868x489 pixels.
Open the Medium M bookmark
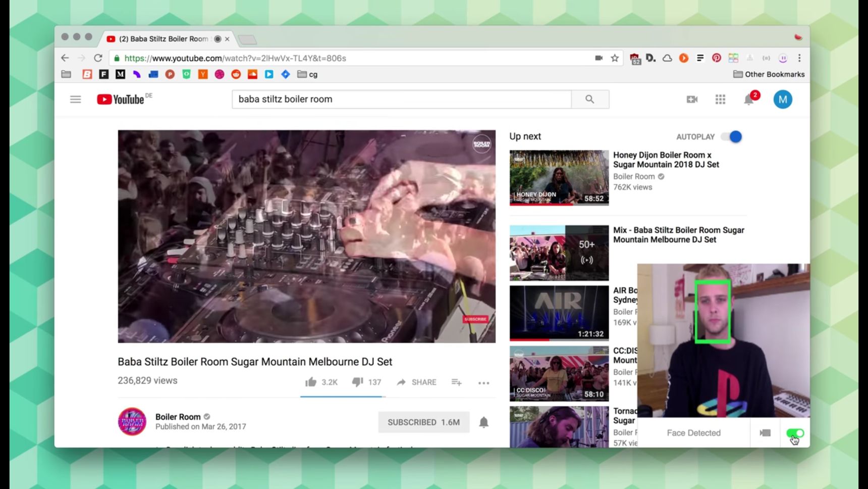(120, 74)
